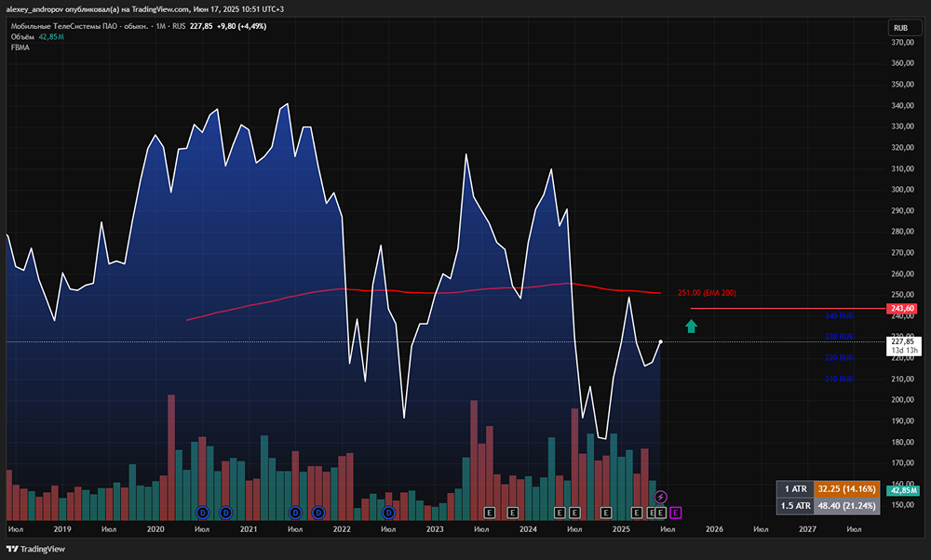This screenshot has height=560, width=931.
Task: Click the 150,00 price axis label
Action: tap(902, 505)
